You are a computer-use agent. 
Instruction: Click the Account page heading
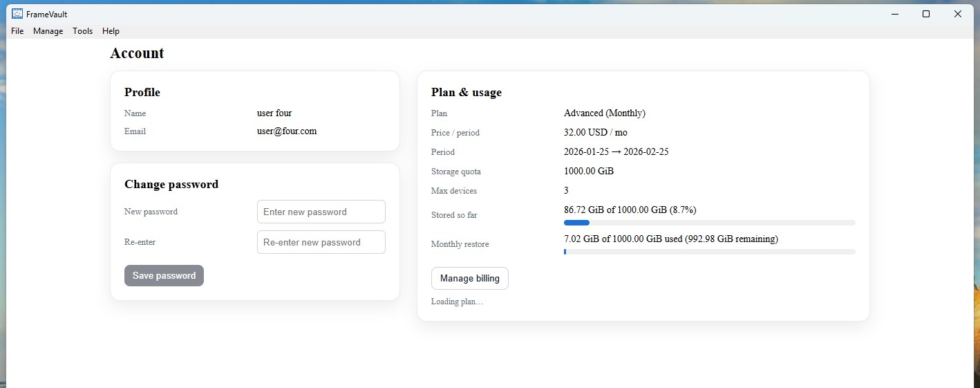point(137,53)
